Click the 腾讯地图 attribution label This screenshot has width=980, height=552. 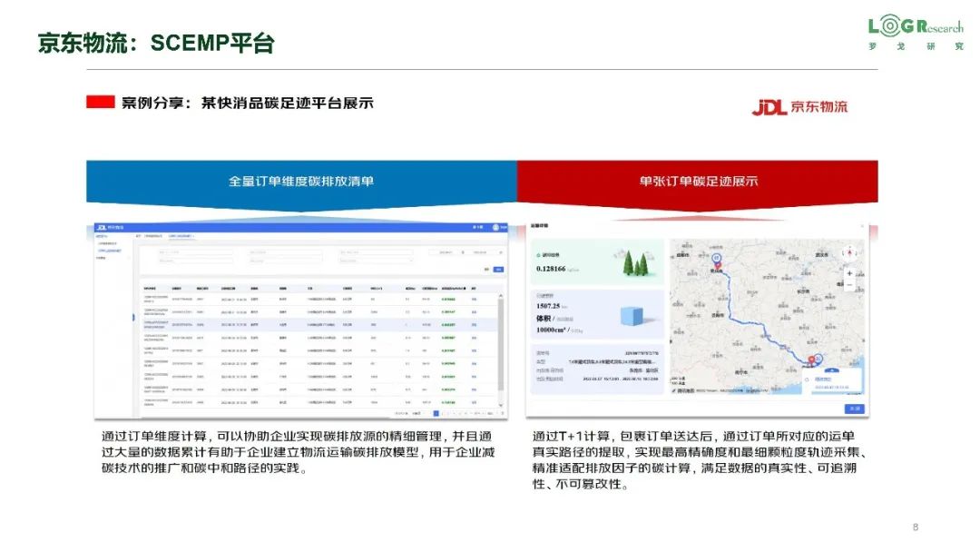(682, 390)
